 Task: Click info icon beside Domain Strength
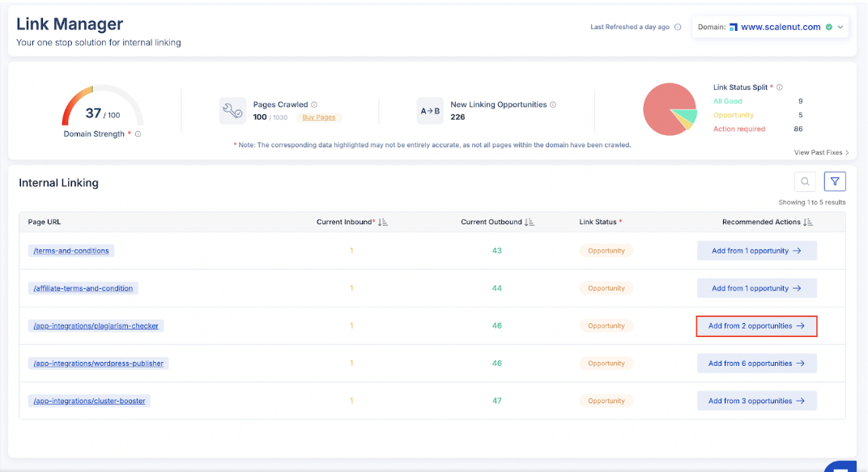(x=138, y=134)
